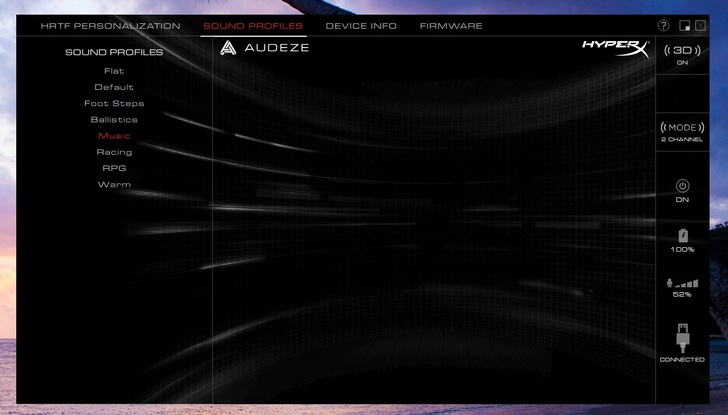Toggle the headset power button
The height and width of the screenshot is (415, 728).
click(682, 186)
